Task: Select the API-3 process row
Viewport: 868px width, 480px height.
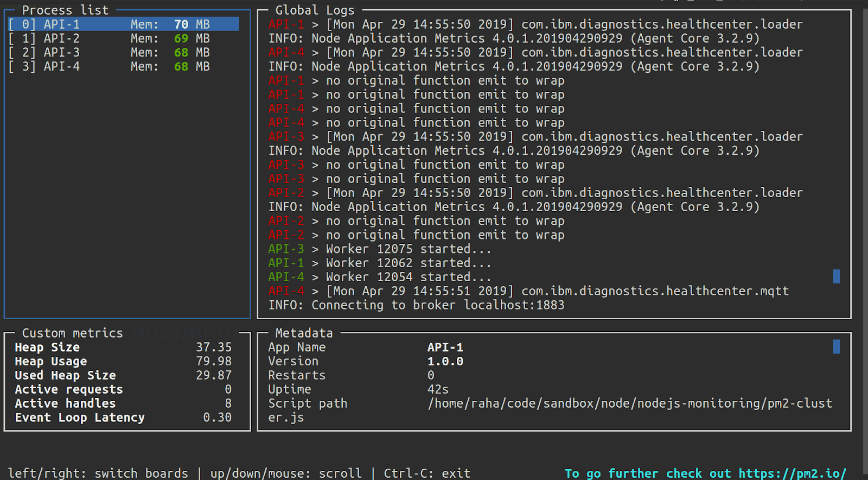Action: 123,53
